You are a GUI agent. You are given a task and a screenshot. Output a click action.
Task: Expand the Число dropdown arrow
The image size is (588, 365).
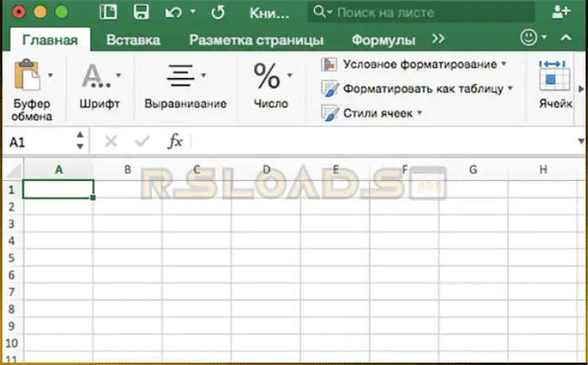click(x=289, y=75)
